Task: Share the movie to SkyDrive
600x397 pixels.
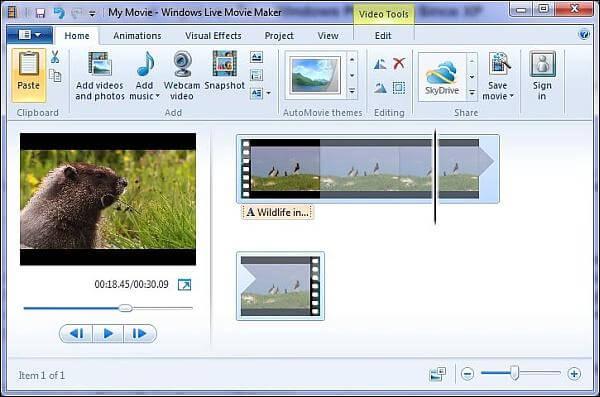Action: tap(442, 78)
